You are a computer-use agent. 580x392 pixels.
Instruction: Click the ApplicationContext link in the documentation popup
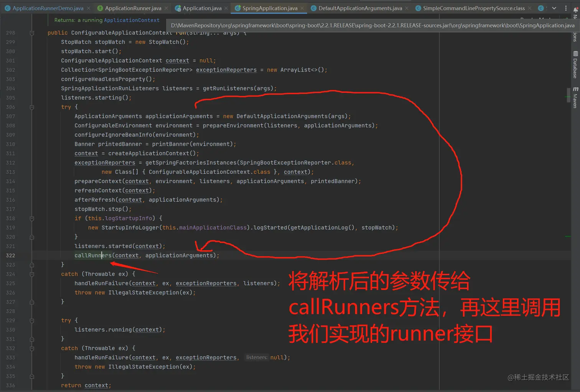pos(132,20)
